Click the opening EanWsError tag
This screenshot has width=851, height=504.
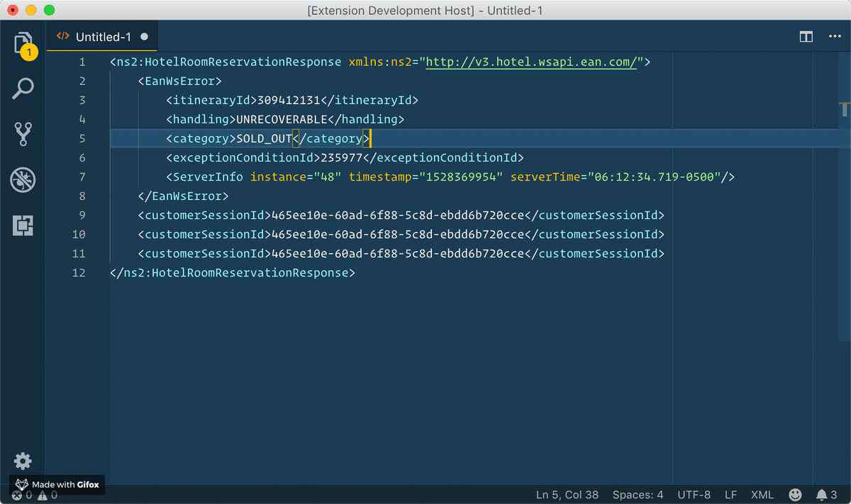tap(180, 82)
